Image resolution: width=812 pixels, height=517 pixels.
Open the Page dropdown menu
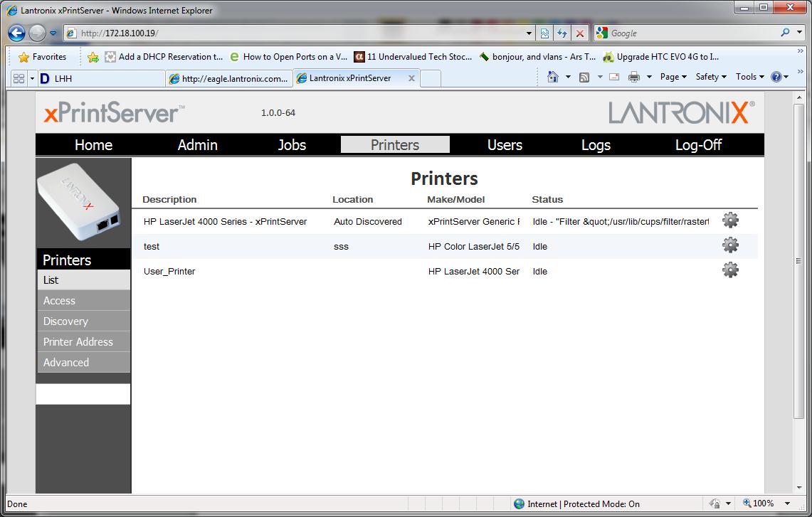(x=673, y=77)
